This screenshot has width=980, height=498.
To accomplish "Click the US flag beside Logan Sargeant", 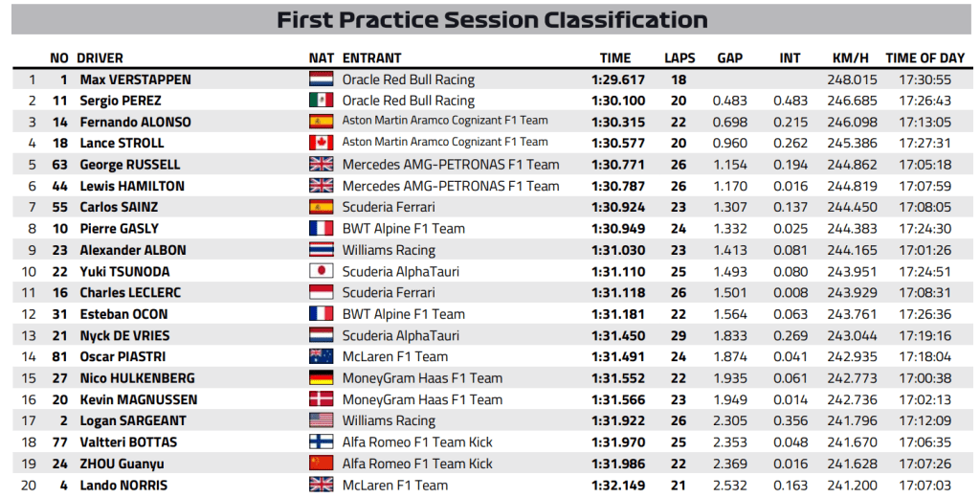I will [x=320, y=420].
